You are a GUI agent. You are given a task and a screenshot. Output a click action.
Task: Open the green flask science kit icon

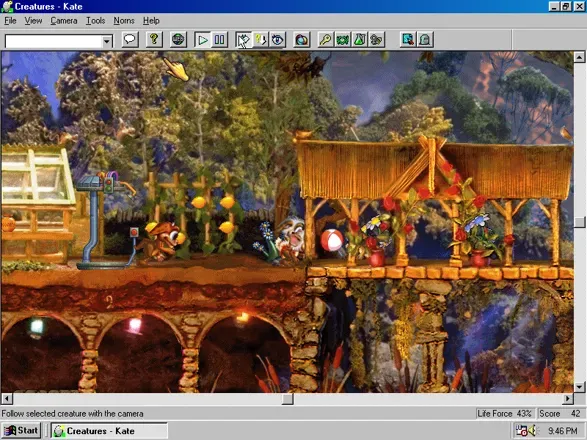point(359,39)
